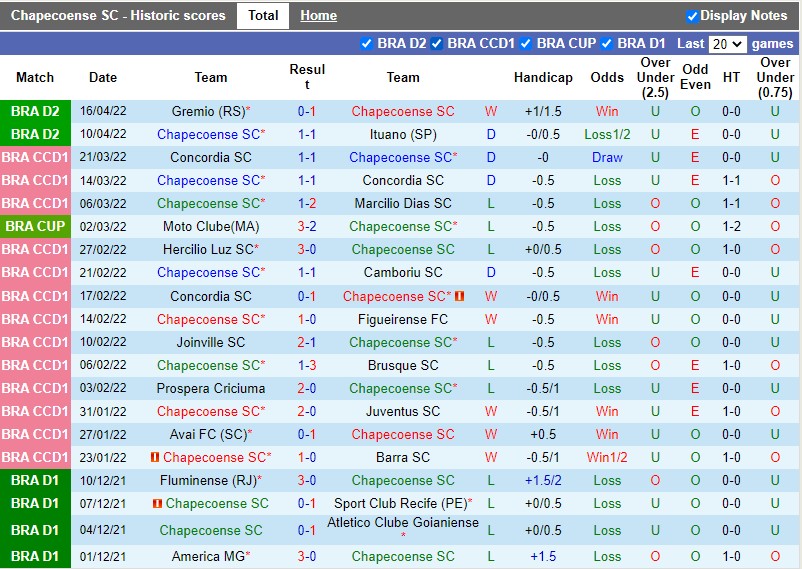Open Prospera Criciuma team link
Viewport: 802px width, 569px height.
[x=211, y=388]
